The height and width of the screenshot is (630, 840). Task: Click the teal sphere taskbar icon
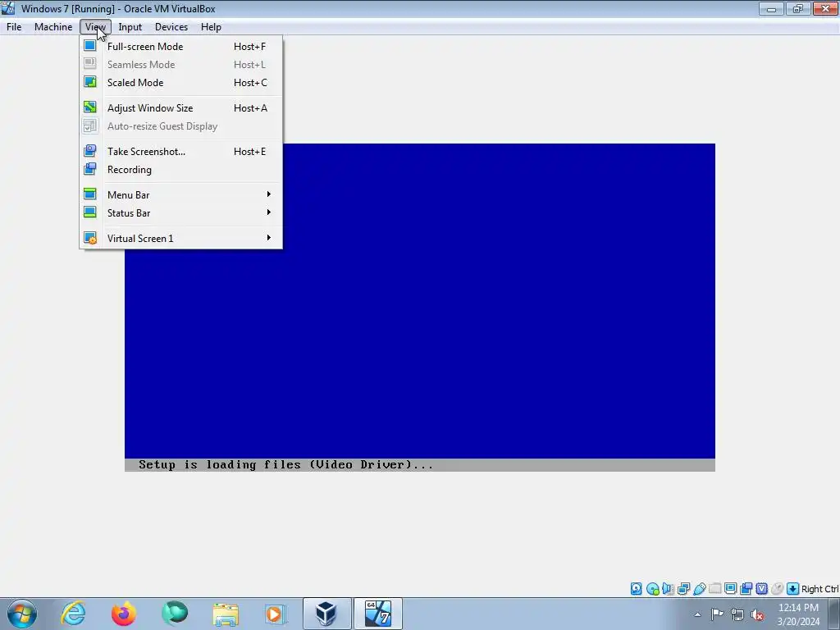click(x=175, y=614)
